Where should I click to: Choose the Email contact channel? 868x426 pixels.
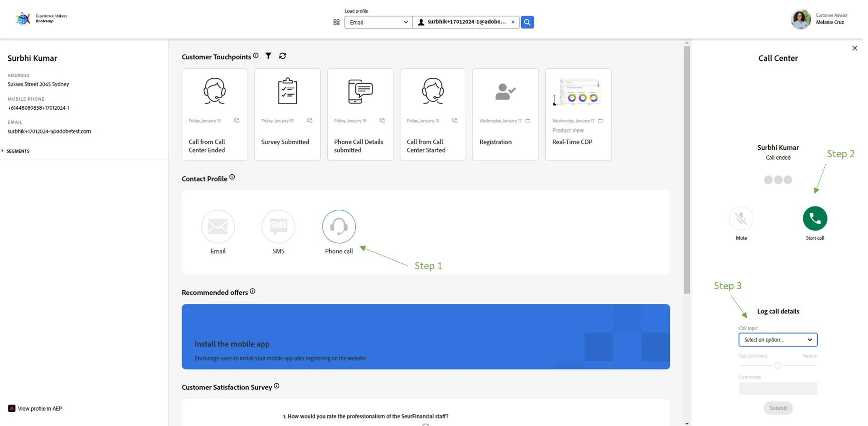coord(218,227)
